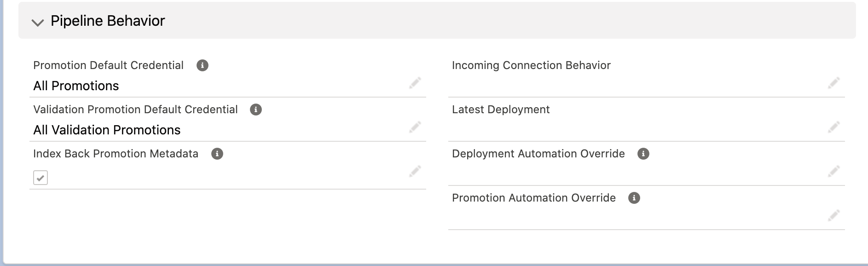Edit Deployment Automation Override pencil icon
Screen dimensions: 868x266
click(x=834, y=171)
